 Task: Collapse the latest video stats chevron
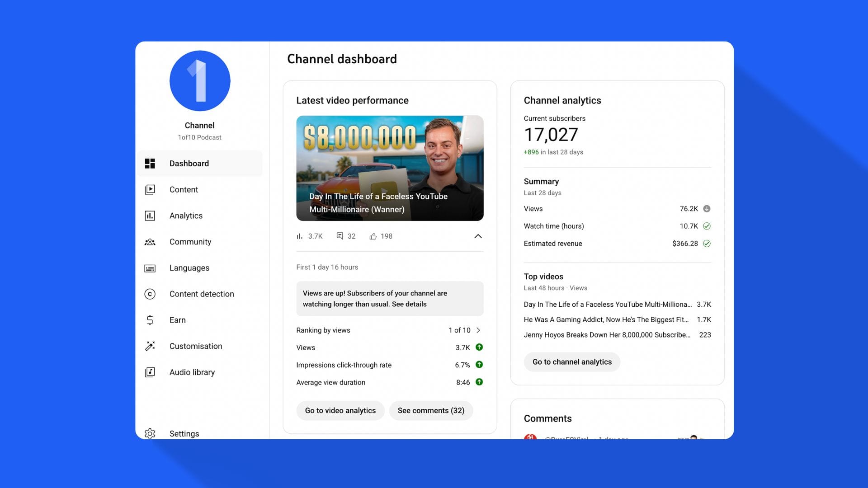(x=478, y=236)
